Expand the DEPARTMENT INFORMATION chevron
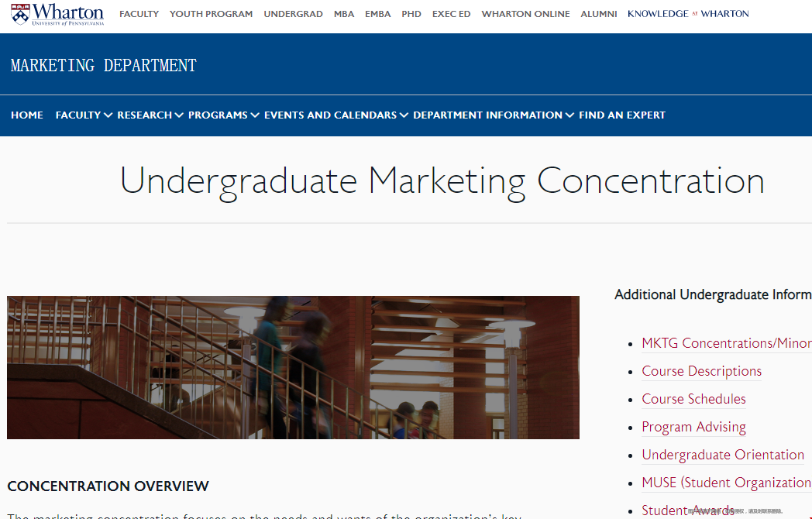Viewport: 812px width, 519px height. pos(569,115)
